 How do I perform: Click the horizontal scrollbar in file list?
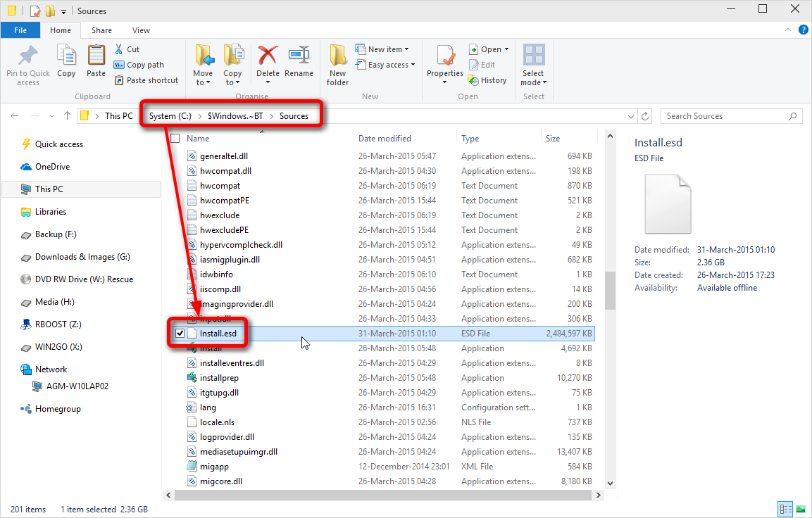pyautogui.click(x=383, y=495)
